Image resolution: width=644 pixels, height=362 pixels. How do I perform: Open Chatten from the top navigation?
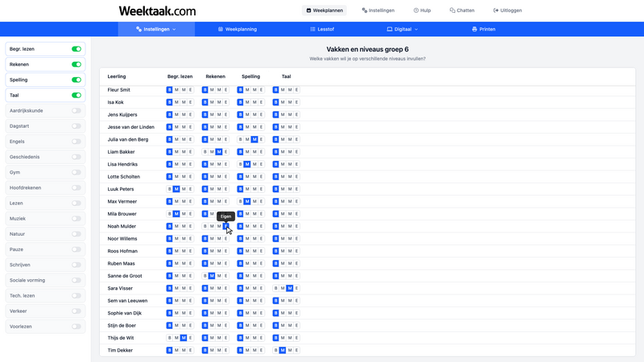pos(461,10)
